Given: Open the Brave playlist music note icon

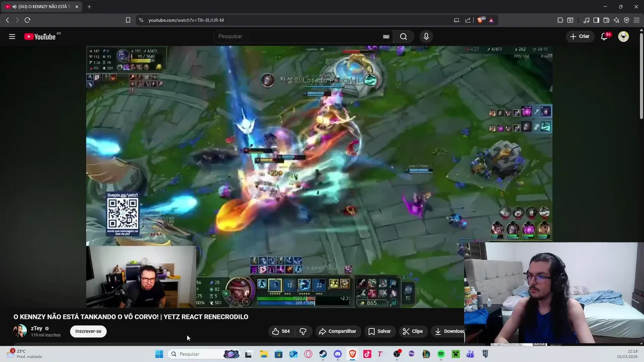Looking at the screenshot, I should [x=586, y=20].
